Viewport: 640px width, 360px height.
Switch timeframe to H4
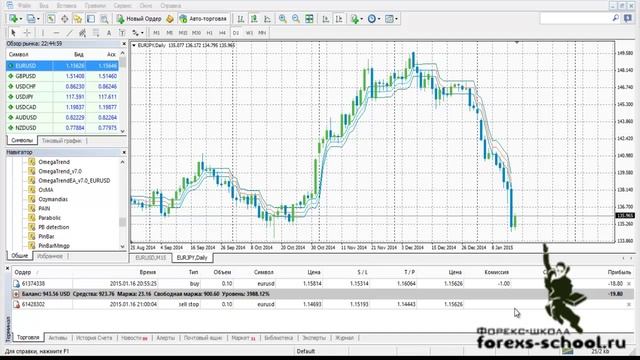click(222, 33)
